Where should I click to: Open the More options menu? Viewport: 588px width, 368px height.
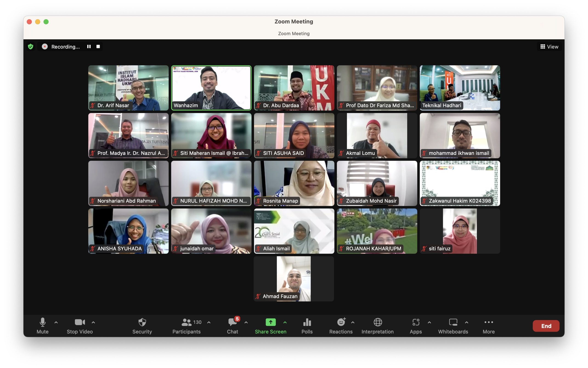(489, 322)
